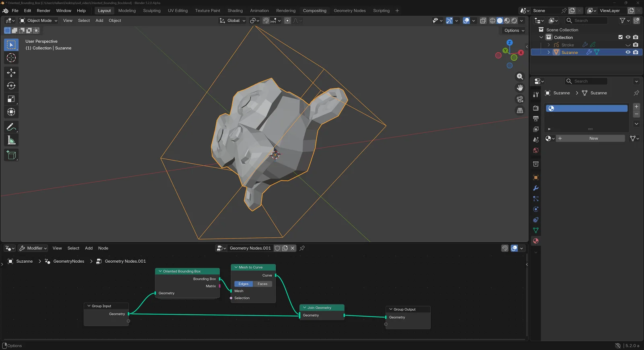Collapse the Collection in outliner
This screenshot has height=350, width=644.
click(541, 37)
